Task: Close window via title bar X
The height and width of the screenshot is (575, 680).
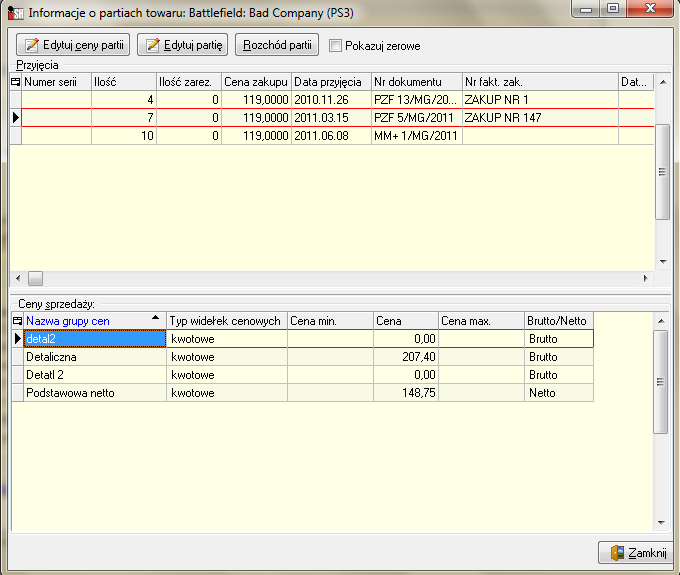Action: click(650, 9)
